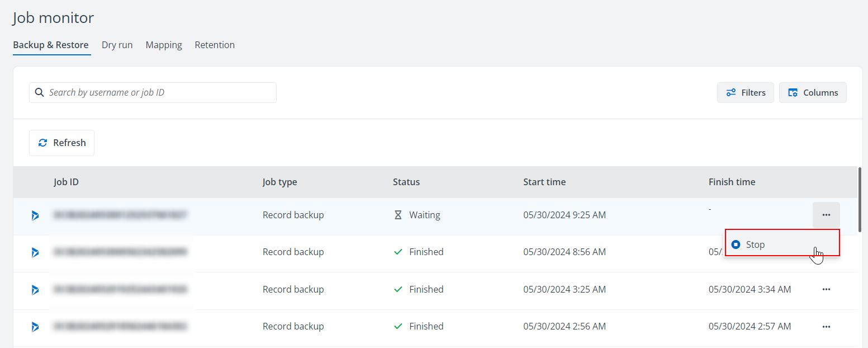Click the job table vertical scrollbar
Screen dimensions: 868x348
coord(860,199)
